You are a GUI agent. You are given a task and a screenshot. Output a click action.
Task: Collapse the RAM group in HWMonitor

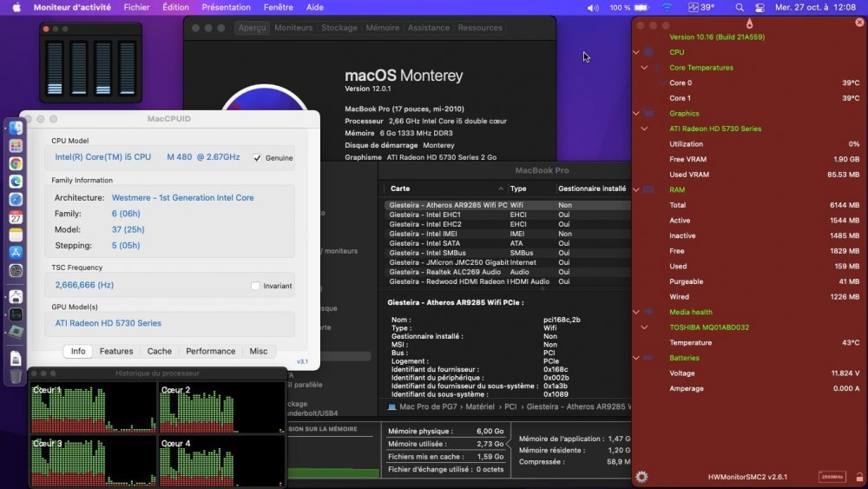click(x=636, y=189)
